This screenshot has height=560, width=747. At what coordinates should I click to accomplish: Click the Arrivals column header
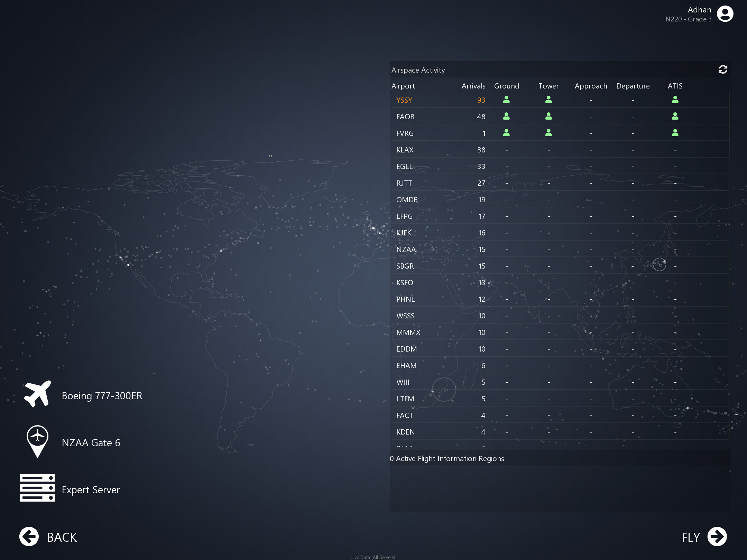[473, 86]
